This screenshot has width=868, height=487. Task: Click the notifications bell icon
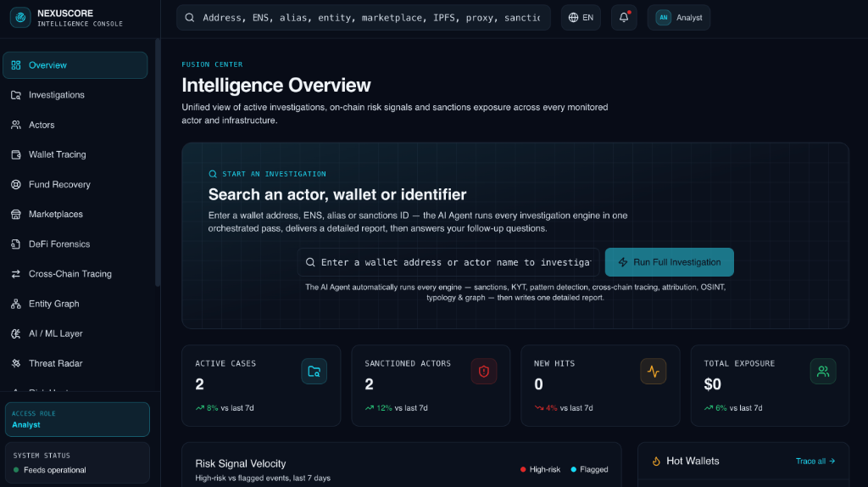click(x=624, y=18)
